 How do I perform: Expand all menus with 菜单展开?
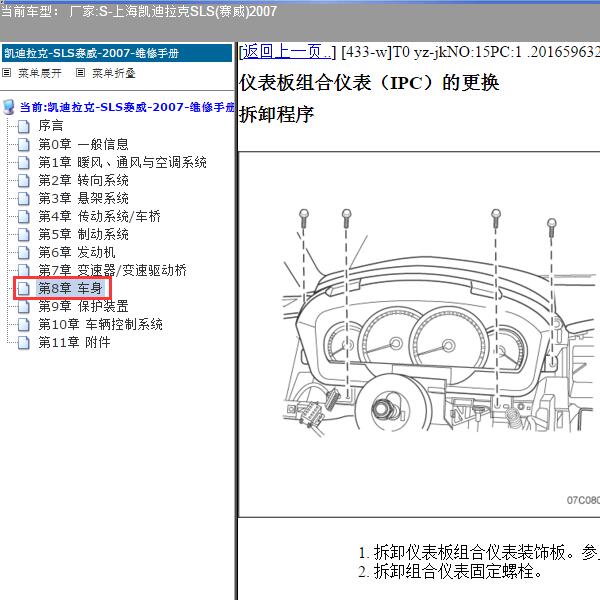(40, 73)
